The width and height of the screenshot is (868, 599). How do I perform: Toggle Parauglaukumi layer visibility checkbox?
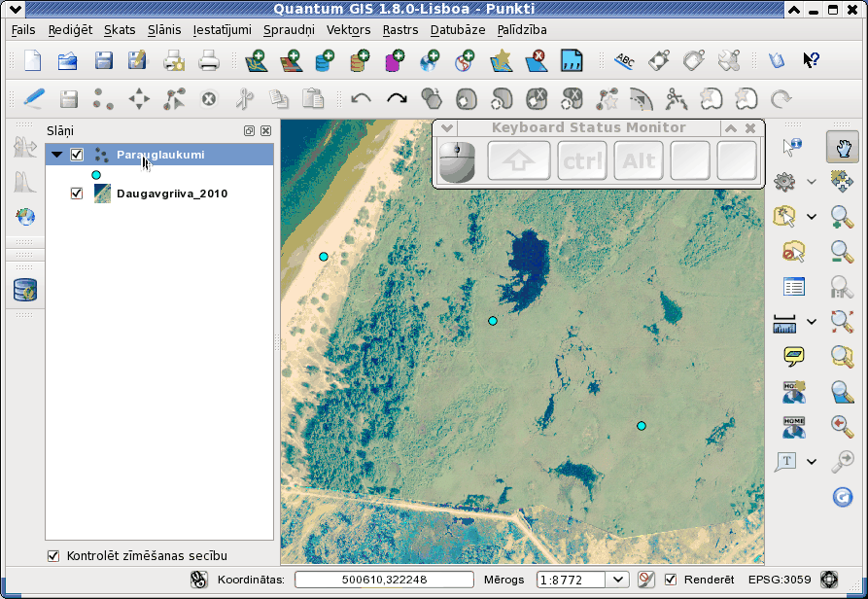(x=77, y=155)
